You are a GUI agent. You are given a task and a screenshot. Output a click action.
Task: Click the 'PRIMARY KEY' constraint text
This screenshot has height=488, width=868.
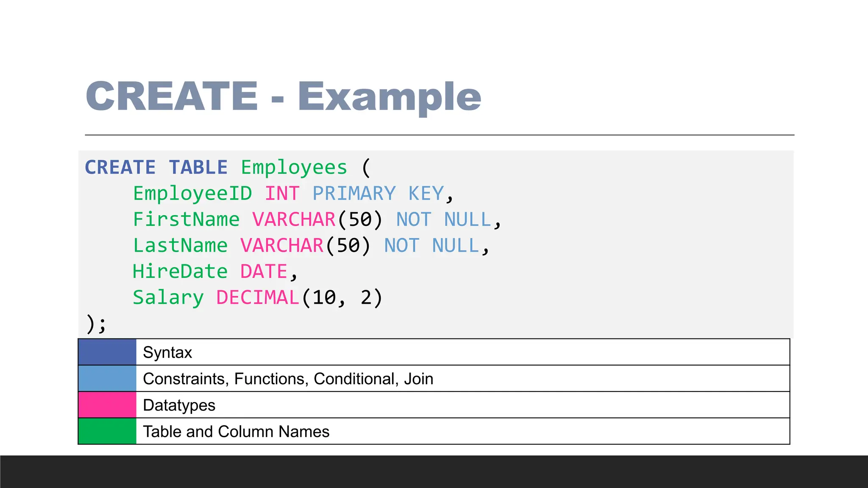[x=378, y=194]
